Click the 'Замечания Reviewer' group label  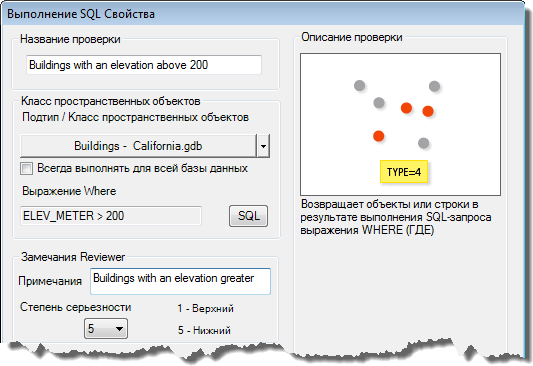(73, 257)
